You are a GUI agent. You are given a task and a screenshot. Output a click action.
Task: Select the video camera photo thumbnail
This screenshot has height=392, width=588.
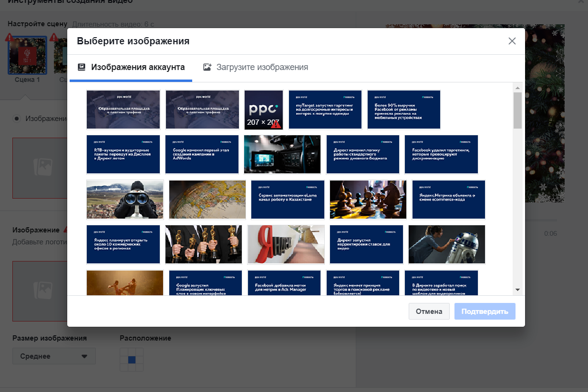pyautogui.click(x=282, y=154)
